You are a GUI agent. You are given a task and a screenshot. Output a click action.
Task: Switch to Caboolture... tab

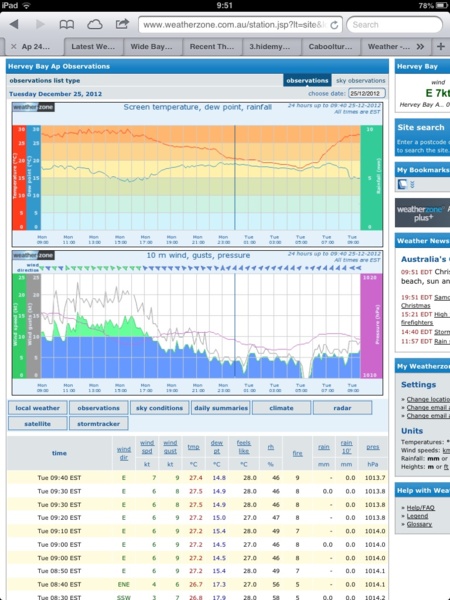330,47
